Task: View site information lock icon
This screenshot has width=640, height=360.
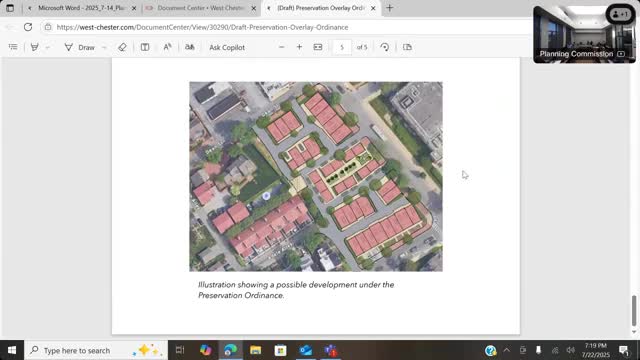Action: (x=48, y=27)
